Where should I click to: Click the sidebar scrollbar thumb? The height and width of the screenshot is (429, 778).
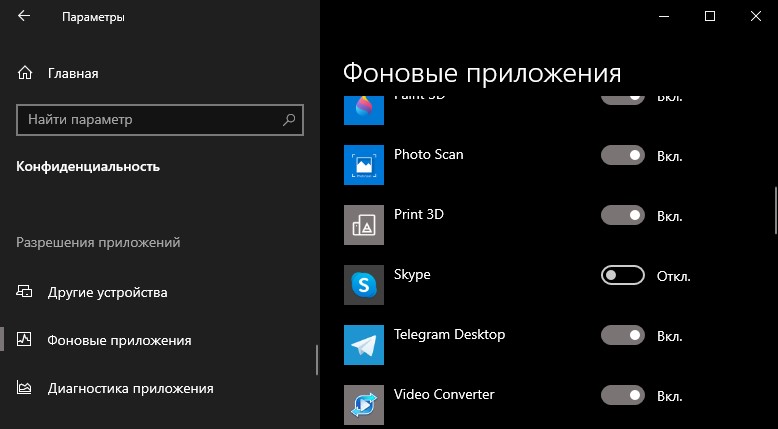[x=317, y=360]
